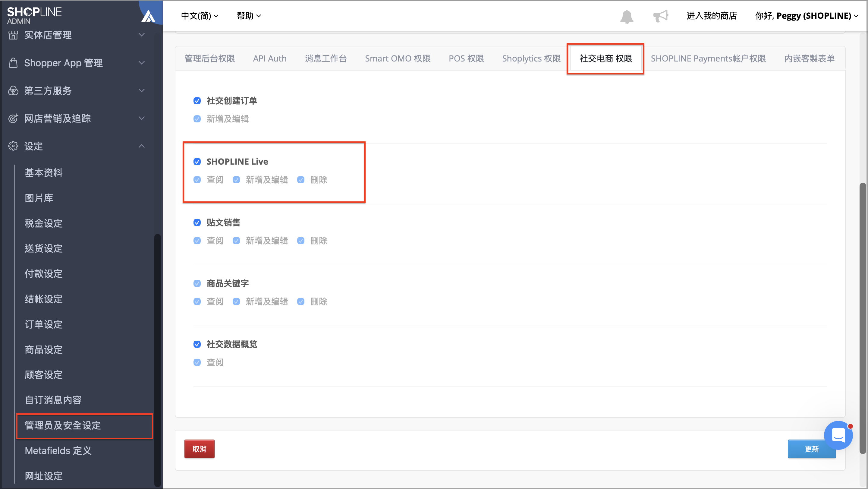Toggle 查阅 under 贴文销售
This screenshot has height=489, width=868.
tap(197, 241)
